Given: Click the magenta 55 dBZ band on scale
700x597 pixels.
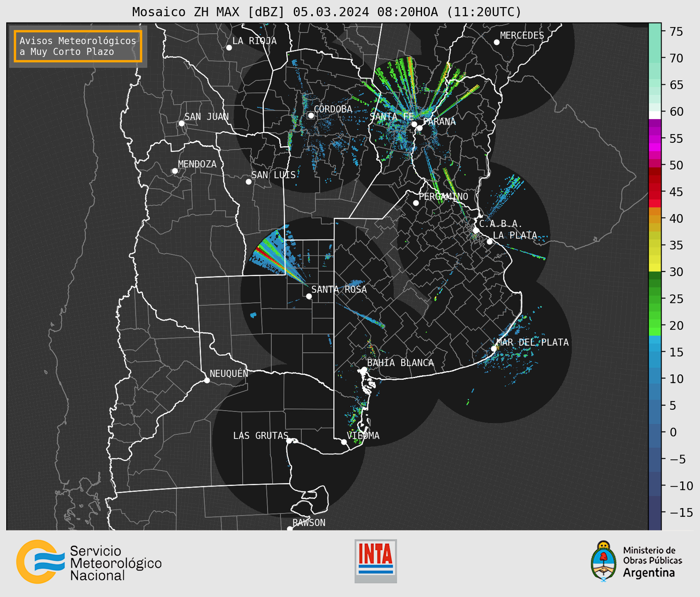Looking at the screenshot, I should point(655,139).
